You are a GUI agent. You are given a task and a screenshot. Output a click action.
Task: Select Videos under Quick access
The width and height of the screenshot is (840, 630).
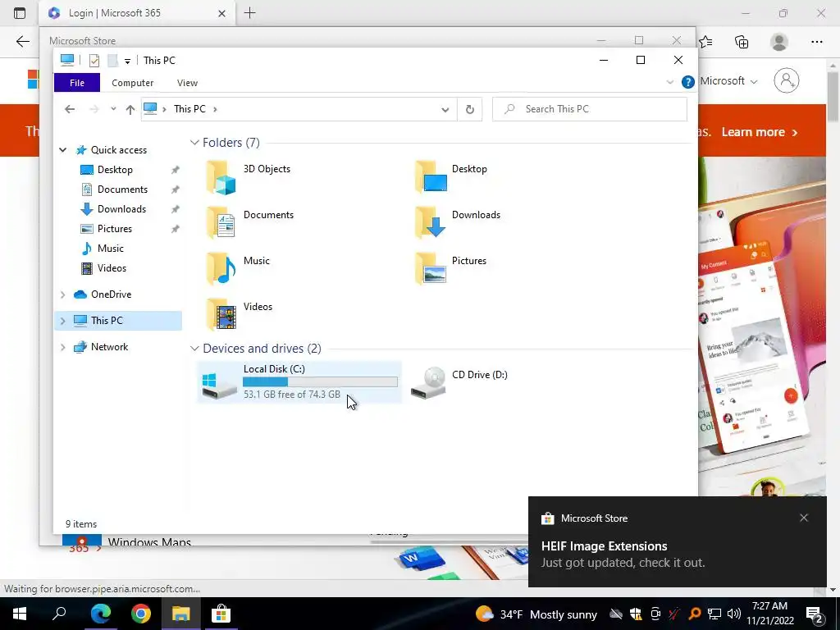click(112, 268)
